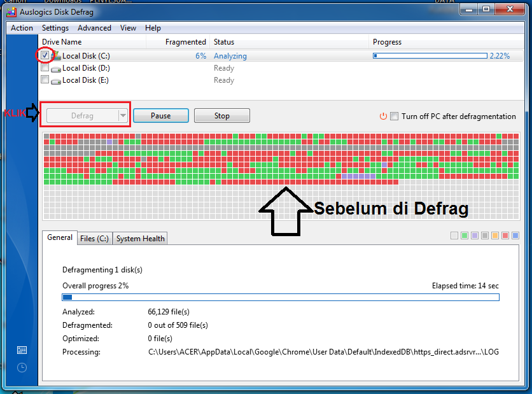This screenshot has height=394, width=532.
Task: Click the 66,129 file(s) analyzed value
Action: click(169, 311)
